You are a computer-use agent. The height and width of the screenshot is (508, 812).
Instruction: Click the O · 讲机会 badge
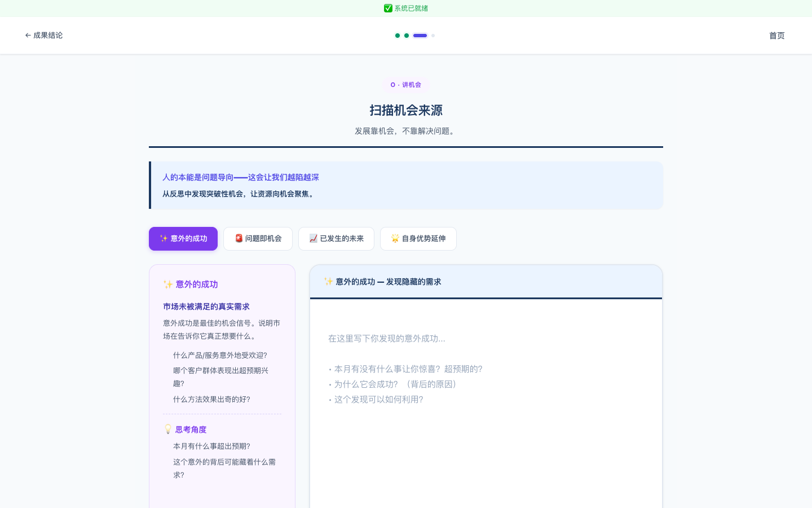406,85
